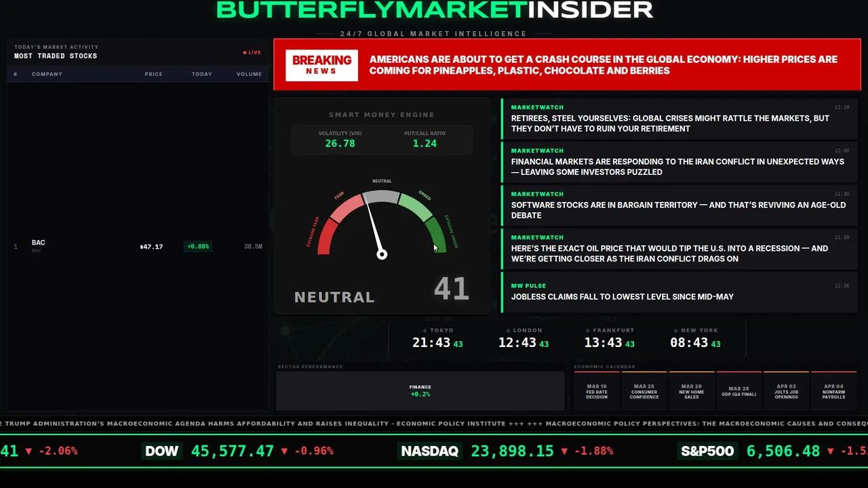868x488 pixels.
Task: Click the red LIVE indicator
Action: pos(252,52)
